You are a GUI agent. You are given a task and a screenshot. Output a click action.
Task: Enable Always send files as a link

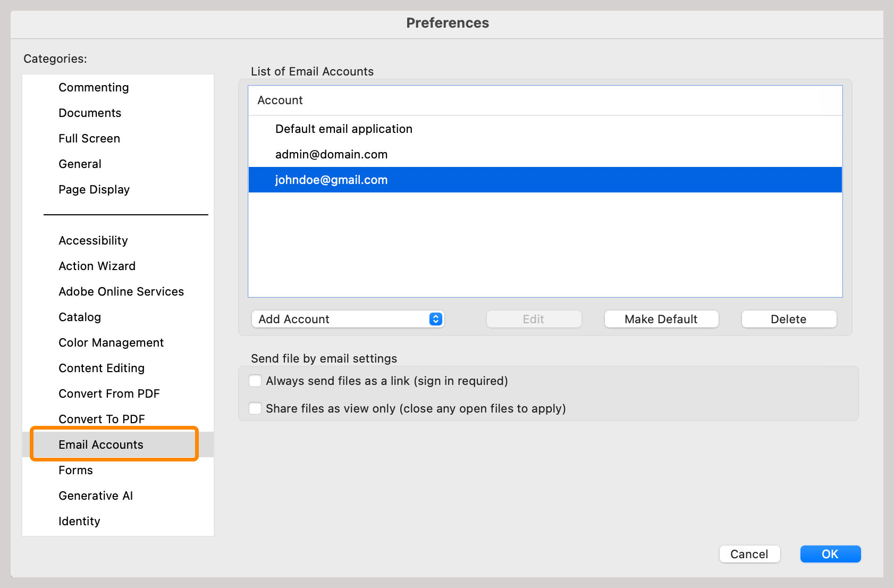pyautogui.click(x=256, y=381)
